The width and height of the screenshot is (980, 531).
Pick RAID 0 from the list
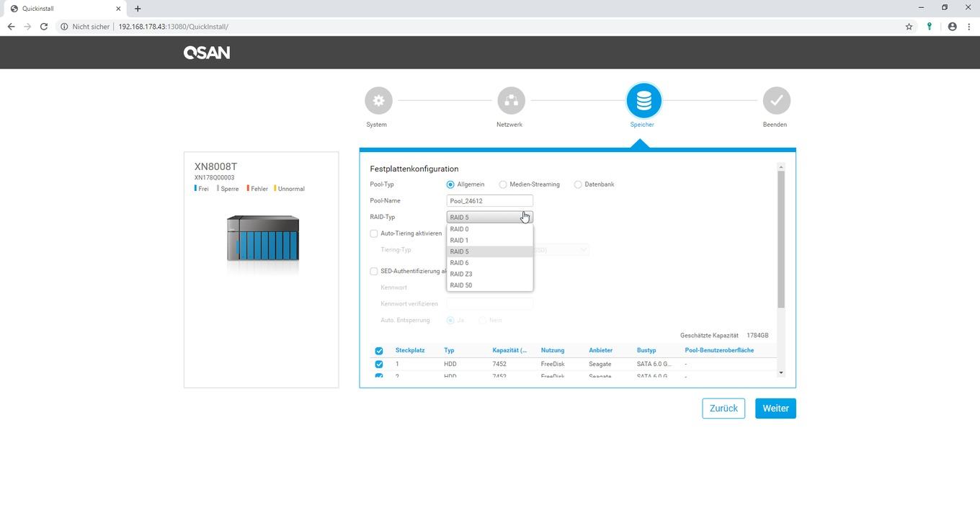pos(489,229)
